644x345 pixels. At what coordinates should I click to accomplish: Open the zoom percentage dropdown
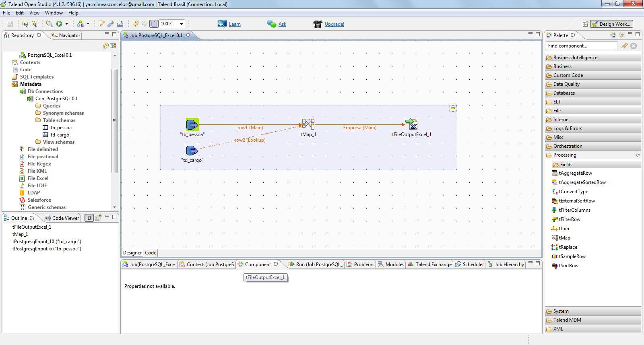pyautogui.click(x=182, y=24)
